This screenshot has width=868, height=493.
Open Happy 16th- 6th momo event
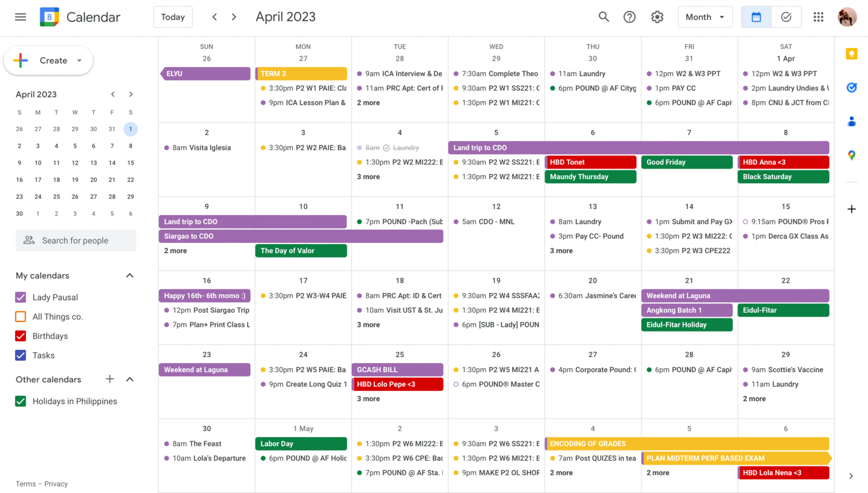point(205,296)
